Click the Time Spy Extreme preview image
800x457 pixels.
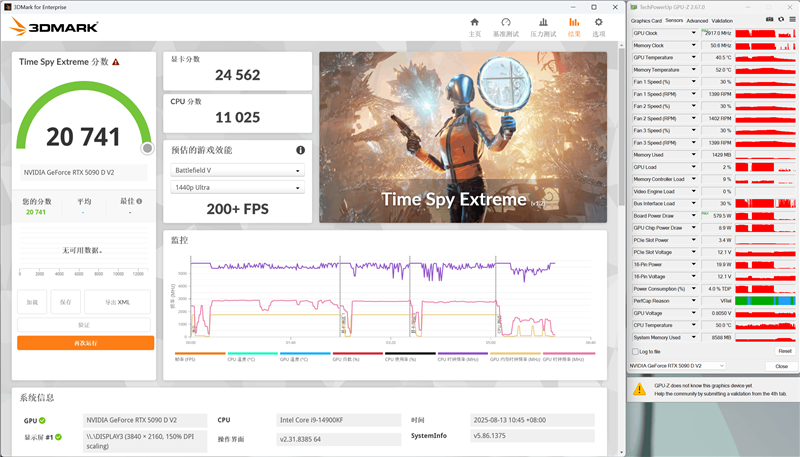[463, 137]
